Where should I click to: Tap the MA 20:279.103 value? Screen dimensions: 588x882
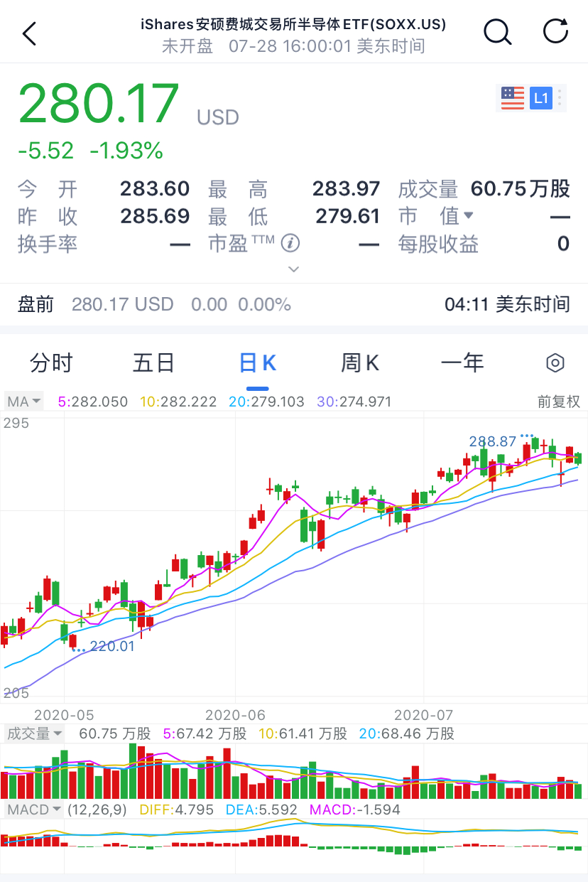pyautogui.click(x=266, y=402)
